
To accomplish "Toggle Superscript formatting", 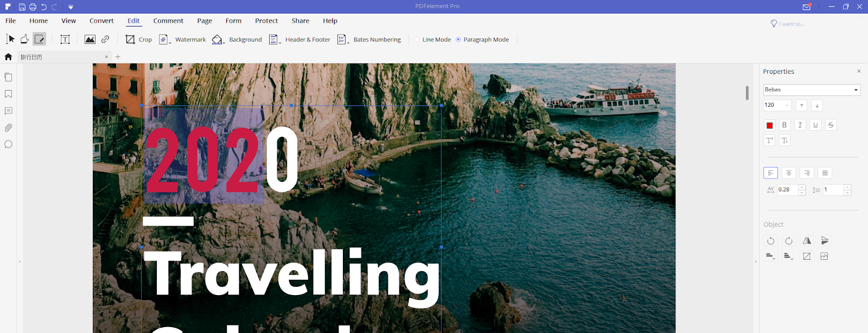I will pos(769,140).
